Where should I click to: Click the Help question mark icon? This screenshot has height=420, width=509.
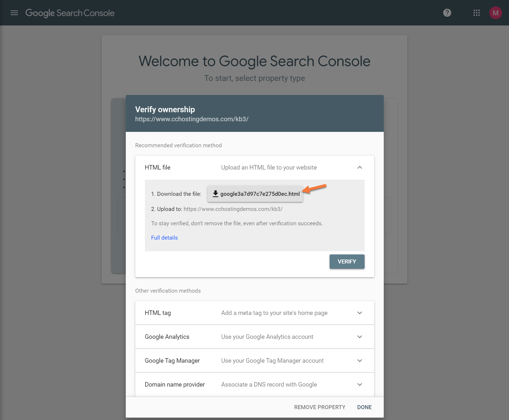click(447, 13)
